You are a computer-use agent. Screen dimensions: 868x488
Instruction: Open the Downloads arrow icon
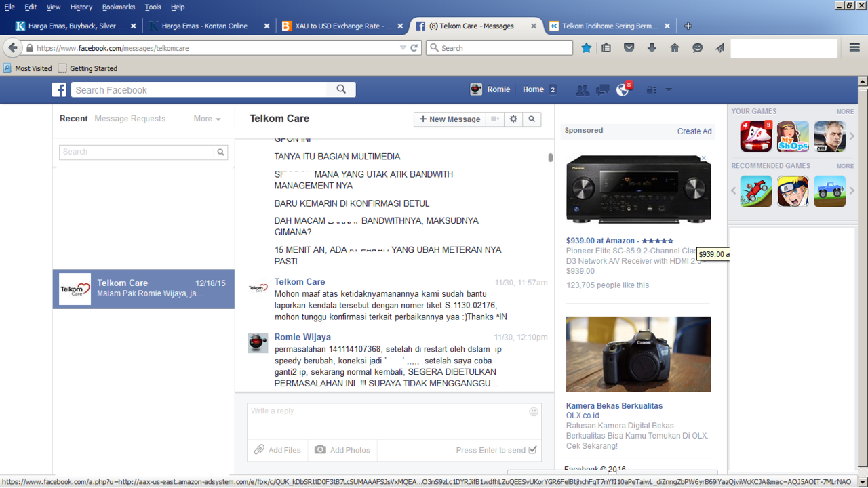pyautogui.click(x=652, y=48)
